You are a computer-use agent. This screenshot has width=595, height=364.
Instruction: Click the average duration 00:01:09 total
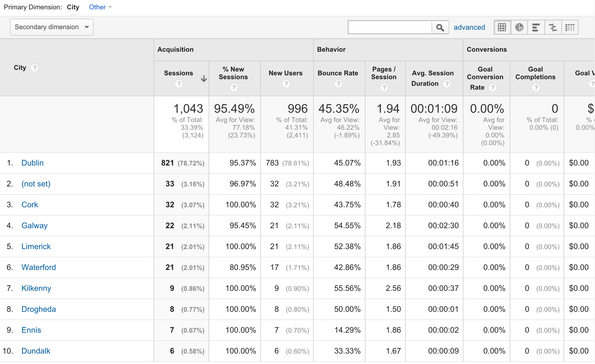434,109
